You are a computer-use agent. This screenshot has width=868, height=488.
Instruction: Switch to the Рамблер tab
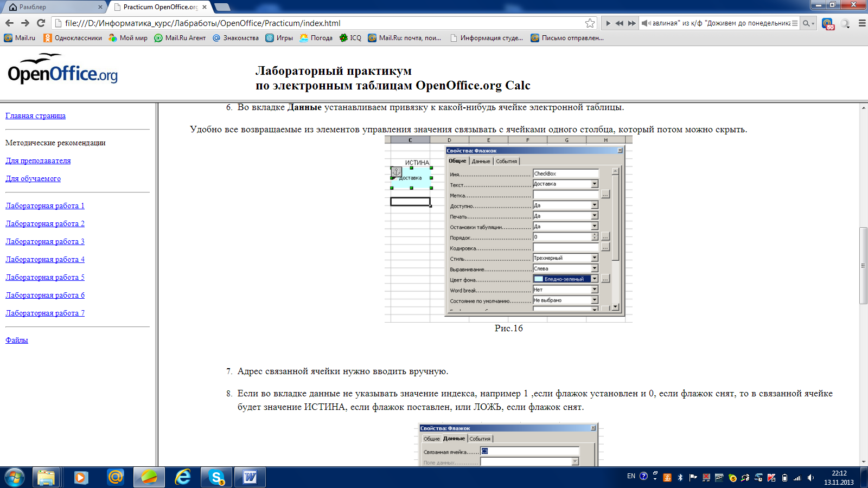[x=54, y=7]
